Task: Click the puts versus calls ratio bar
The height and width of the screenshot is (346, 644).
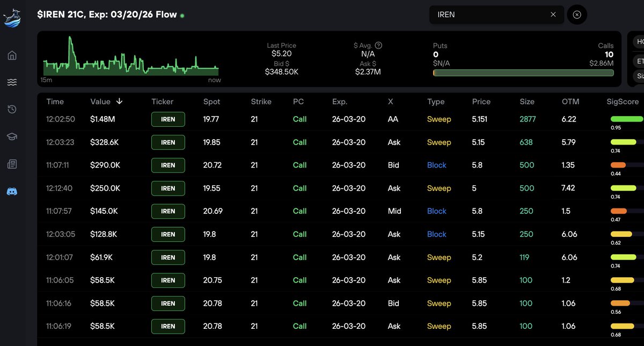Action: tap(523, 73)
